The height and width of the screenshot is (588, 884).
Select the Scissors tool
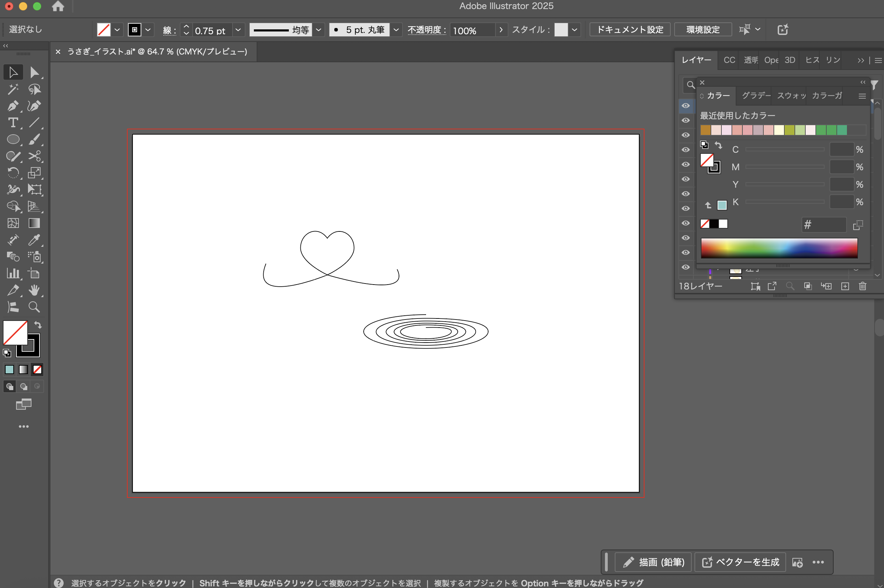point(35,156)
